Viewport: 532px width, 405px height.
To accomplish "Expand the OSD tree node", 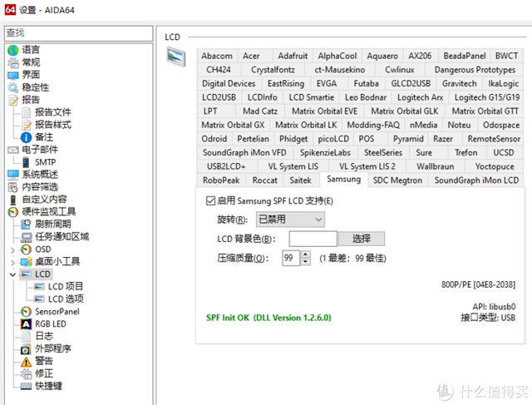I will coord(12,250).
